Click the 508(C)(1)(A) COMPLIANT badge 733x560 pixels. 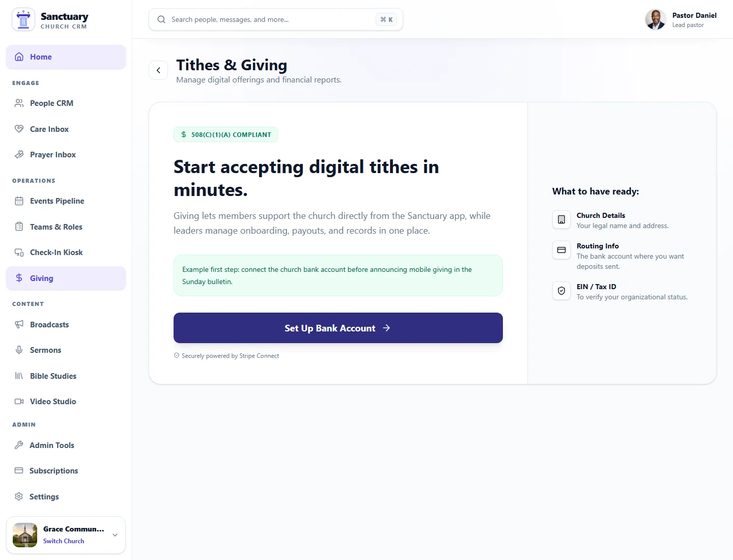[225, 134]
